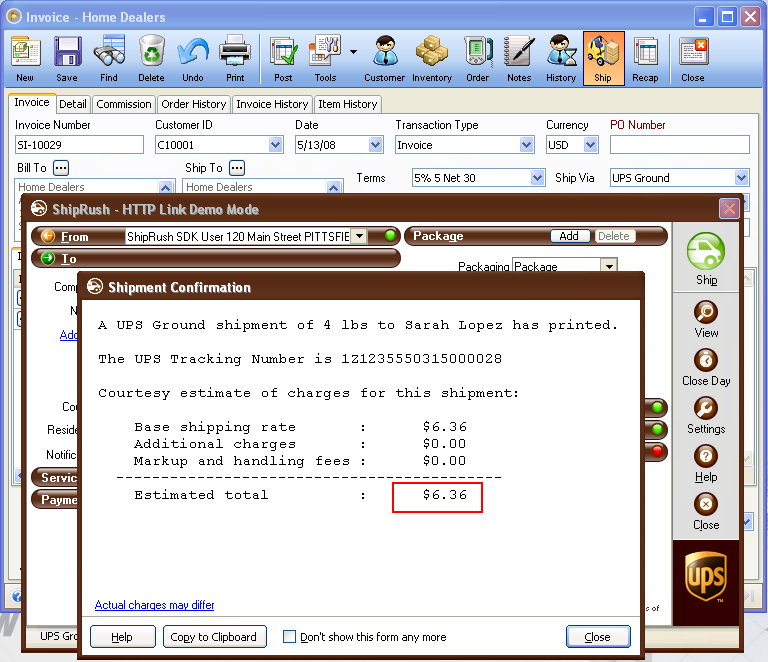Viewport: 768px width, 662px height.
Task: Expand the Tools dropdown arrow in toolbar
Action: [353, 51]
